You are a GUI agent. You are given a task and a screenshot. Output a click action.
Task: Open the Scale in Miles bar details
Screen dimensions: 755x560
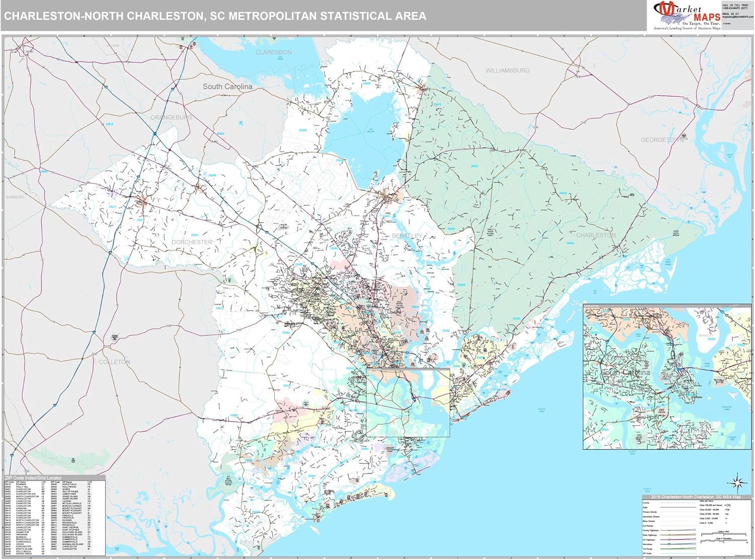point(724,534)
